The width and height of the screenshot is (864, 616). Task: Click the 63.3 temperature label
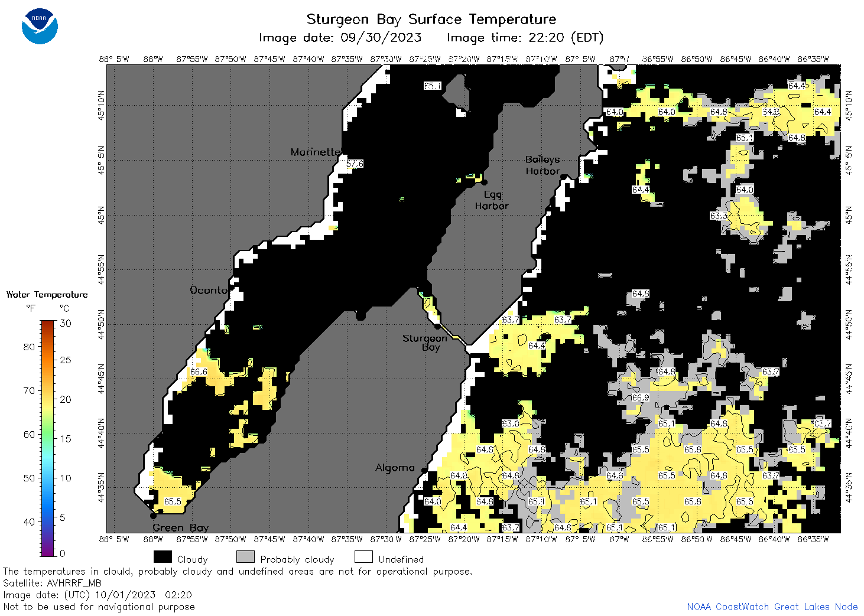coord(719,216)
